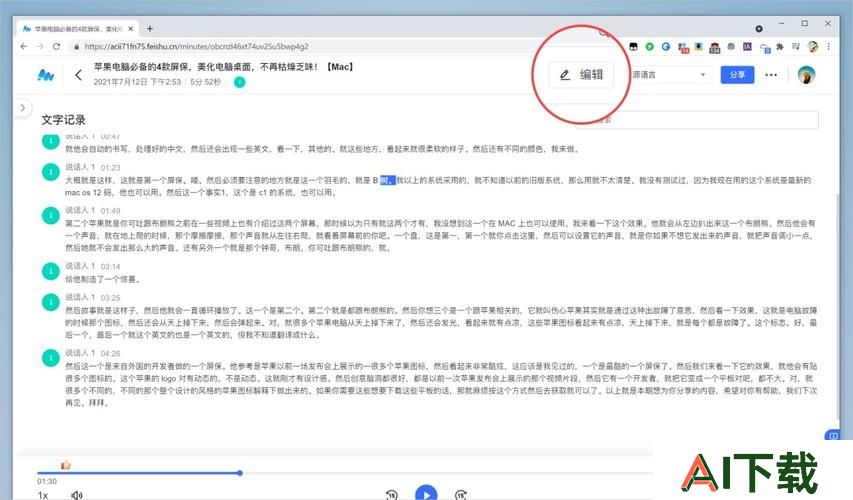Click the video title text in the header
Viewport: 853px width, 500px height.
[x=223, y=67]
